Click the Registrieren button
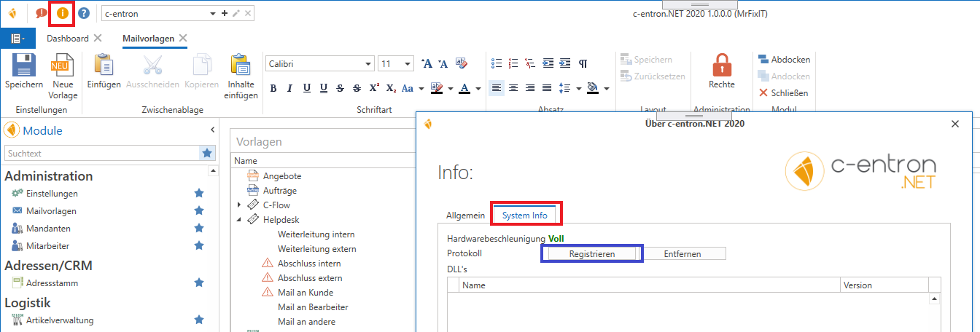980x332 pixels. [591, 253]
